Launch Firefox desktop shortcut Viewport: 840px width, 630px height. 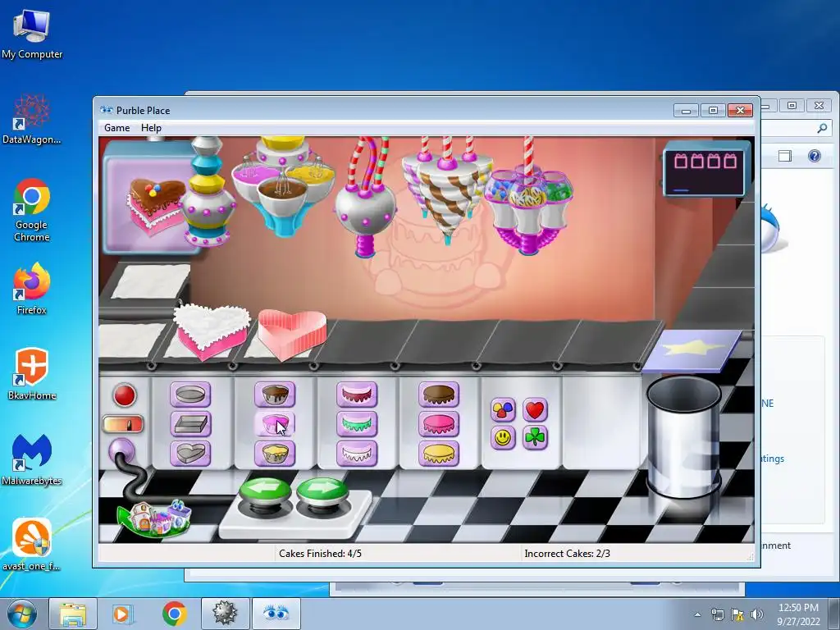32,290
